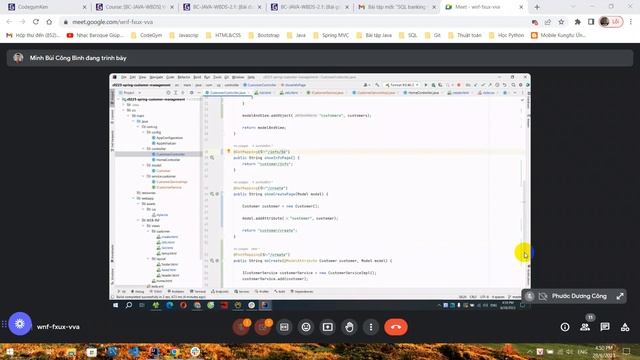Open the CodeGym bookmark folder
Image resolution: width=640 pixels, height=360 pixels.
pos(147,36)
